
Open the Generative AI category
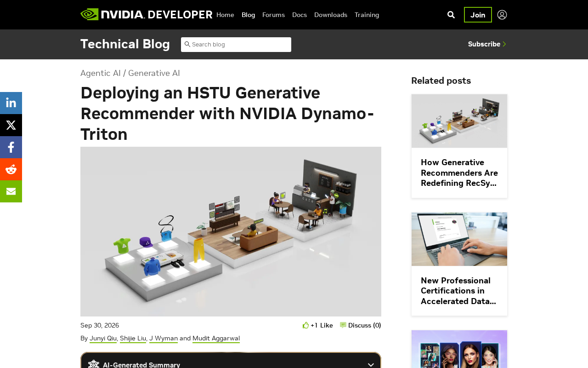coord(154,73)
